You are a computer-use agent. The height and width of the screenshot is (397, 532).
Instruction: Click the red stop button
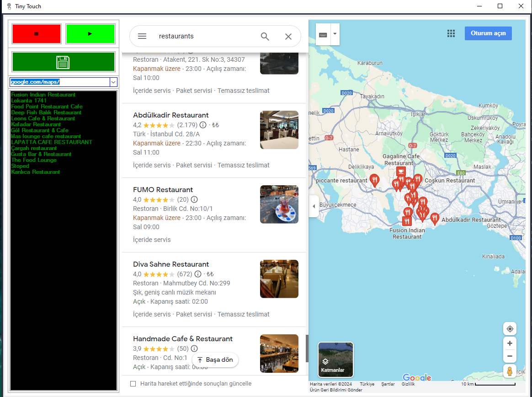pyautogui.click(x=36, y=34)
